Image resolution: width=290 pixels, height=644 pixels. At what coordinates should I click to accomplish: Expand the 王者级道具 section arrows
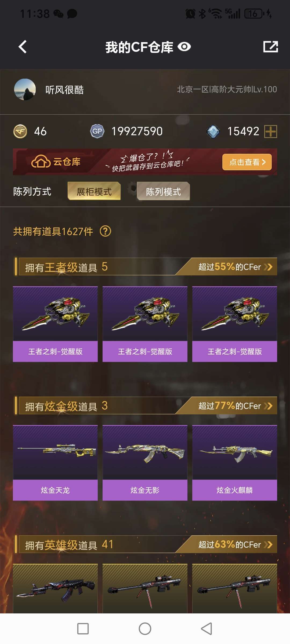click(x=268, y=267)
